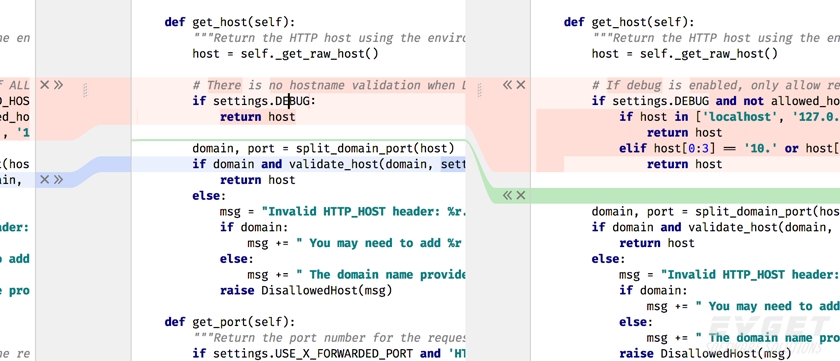This screenshot has width=840, height=361.
Task: Accept the blue left-side change with >> arrow
Action: click(x=58, y=179)
